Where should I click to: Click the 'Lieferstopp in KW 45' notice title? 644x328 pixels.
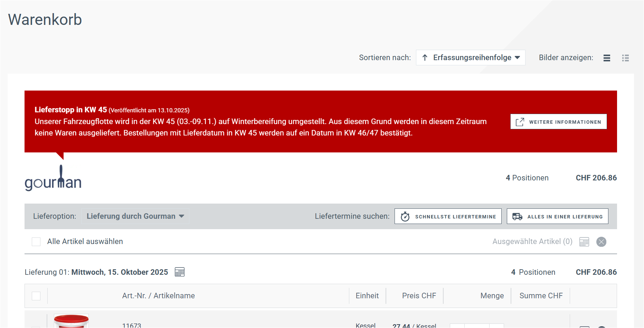pos(71,110)
